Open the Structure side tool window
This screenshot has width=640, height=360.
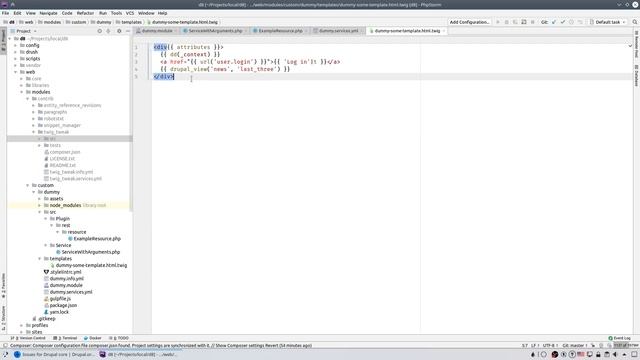(3, 318)
